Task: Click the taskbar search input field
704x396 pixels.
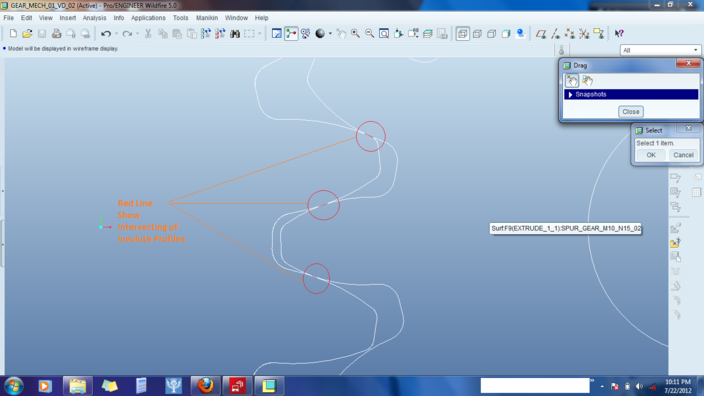Action: [535, 385]
